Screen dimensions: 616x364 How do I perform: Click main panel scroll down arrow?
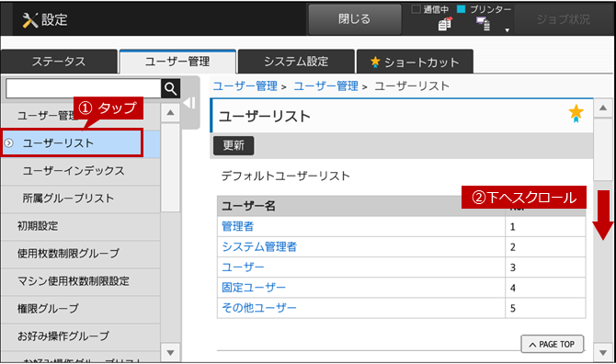(603, 353)
